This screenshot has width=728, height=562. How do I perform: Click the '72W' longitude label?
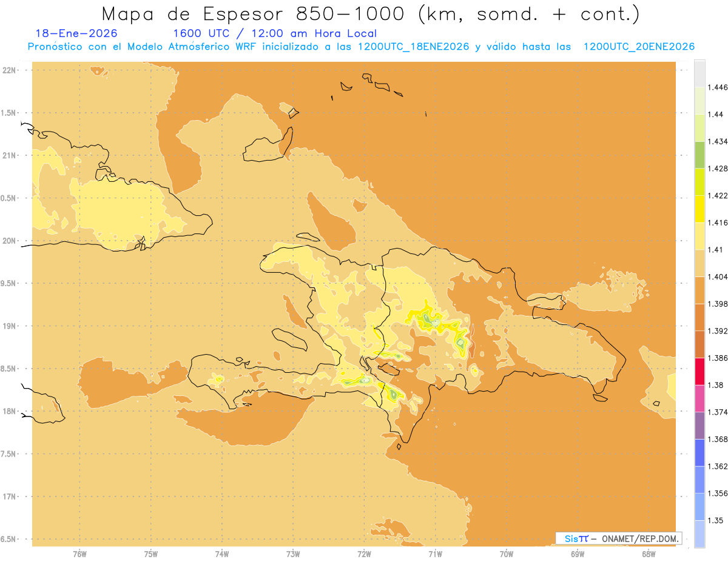(364, 554)
